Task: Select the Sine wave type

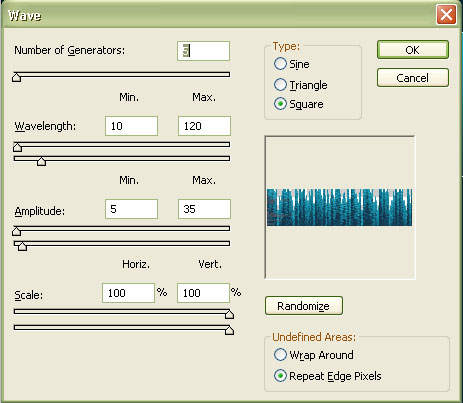Action: point(280,63)
